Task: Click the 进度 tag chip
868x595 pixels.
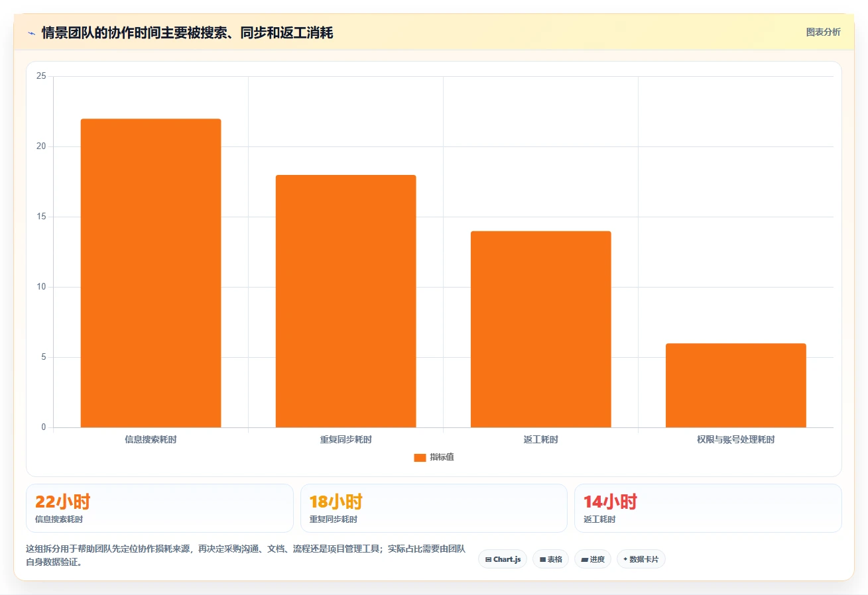Action: point(593,559)
